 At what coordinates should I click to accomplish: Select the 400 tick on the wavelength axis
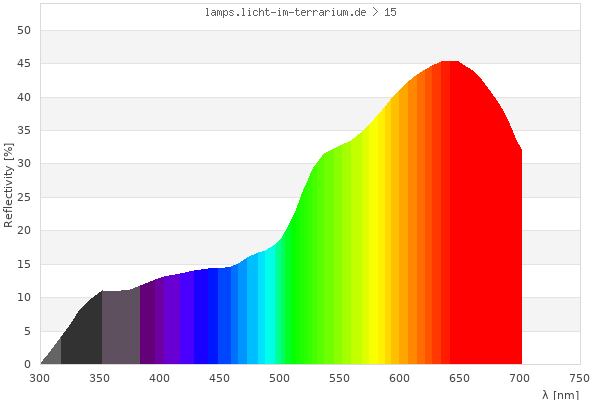160,378
